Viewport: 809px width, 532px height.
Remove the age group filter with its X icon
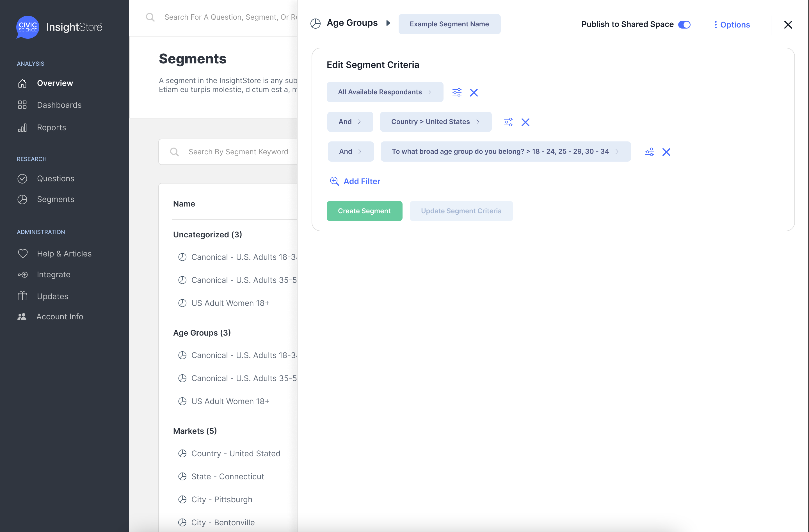point(666,152)
